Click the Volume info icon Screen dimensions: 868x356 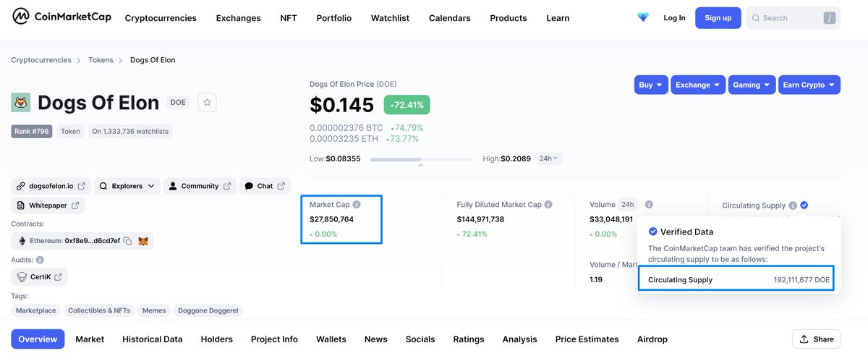pos(649,205)
